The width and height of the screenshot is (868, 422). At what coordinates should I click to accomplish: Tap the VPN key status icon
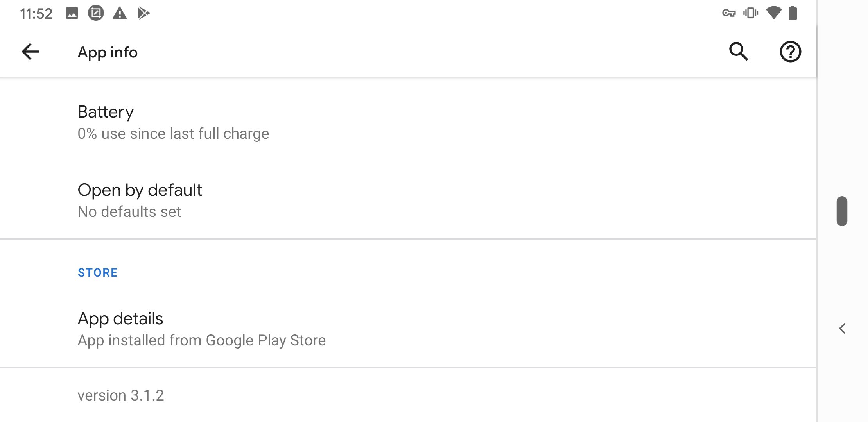click(x=729, y=14)
